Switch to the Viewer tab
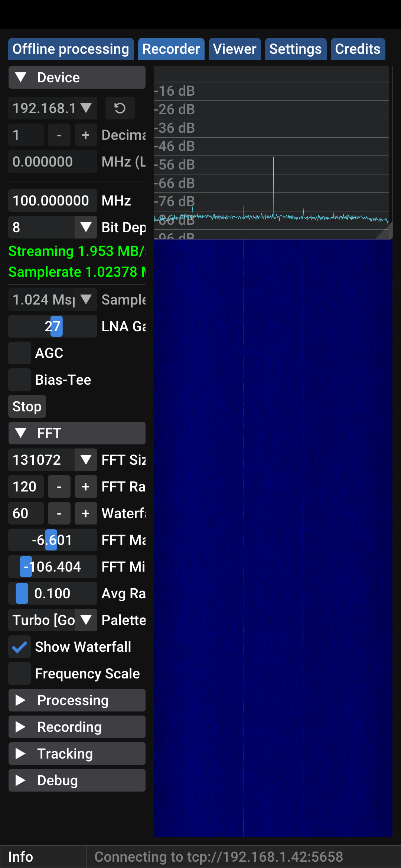This screenshot has height=868, width=401. 234,49
